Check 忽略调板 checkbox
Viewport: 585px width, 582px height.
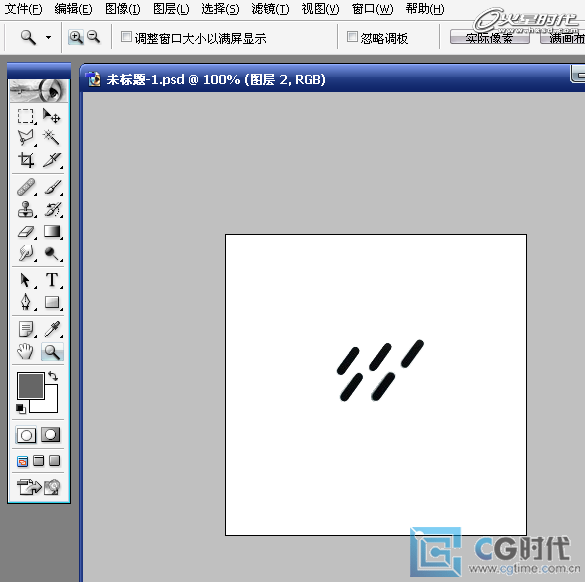pos(352,37)
